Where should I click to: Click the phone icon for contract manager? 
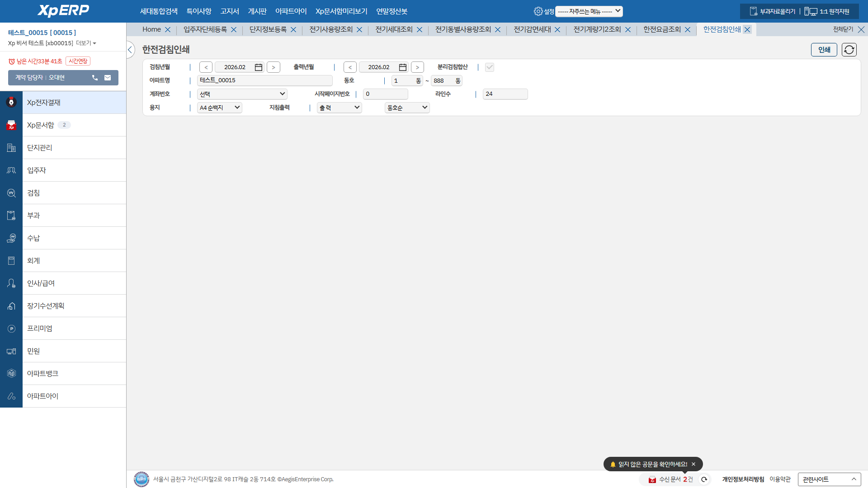95,78
